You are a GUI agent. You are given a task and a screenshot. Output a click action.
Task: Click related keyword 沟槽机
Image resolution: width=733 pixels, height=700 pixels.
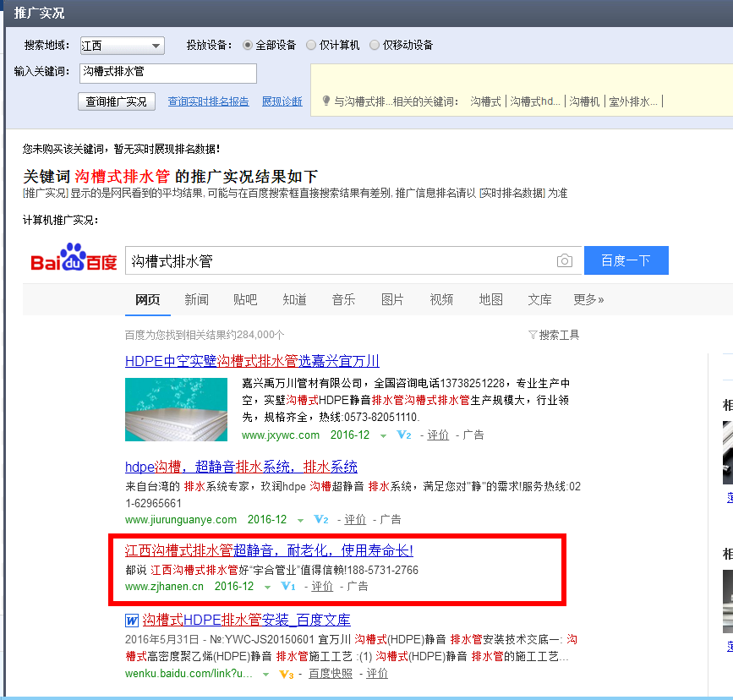(x=584, y=101)
